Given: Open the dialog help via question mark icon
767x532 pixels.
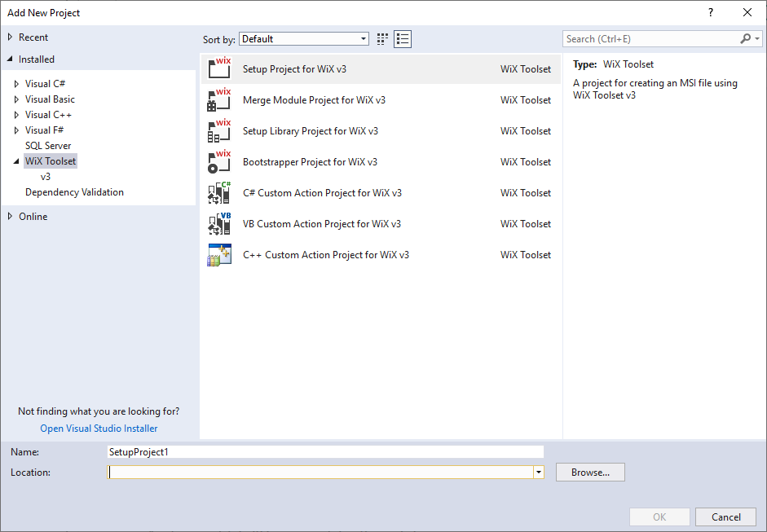Looking at the screenshot, I should pos(710,12).
